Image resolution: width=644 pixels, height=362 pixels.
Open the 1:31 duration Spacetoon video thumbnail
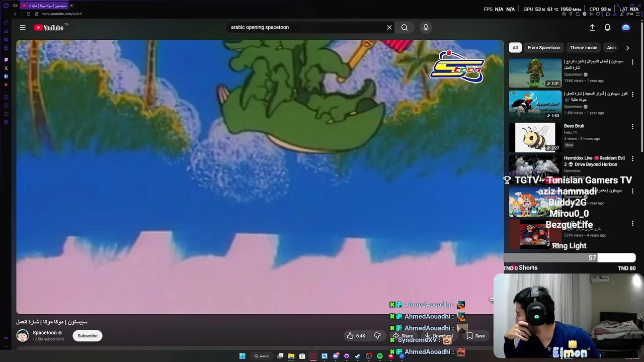535,73
